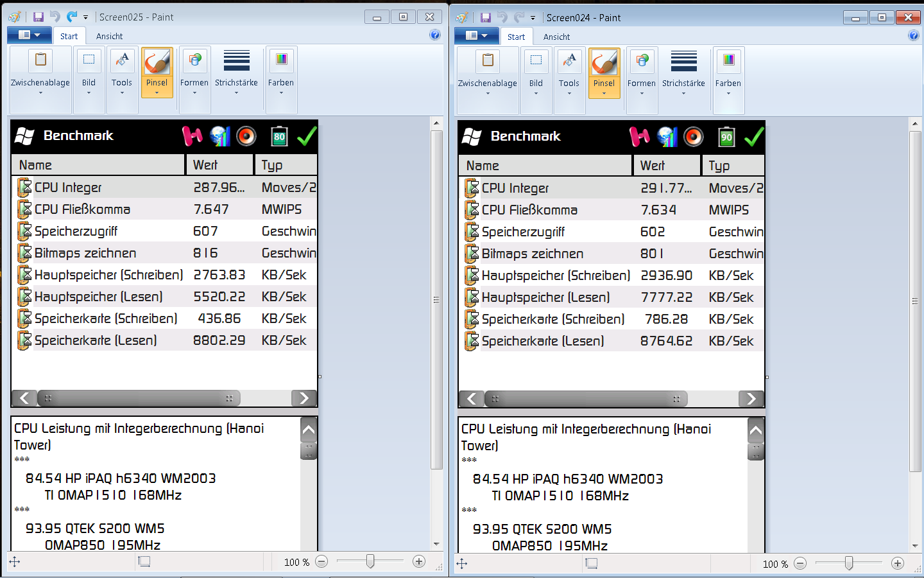
Task: Click Speicherzugriff row in Screen025 image
Action: 164,231
